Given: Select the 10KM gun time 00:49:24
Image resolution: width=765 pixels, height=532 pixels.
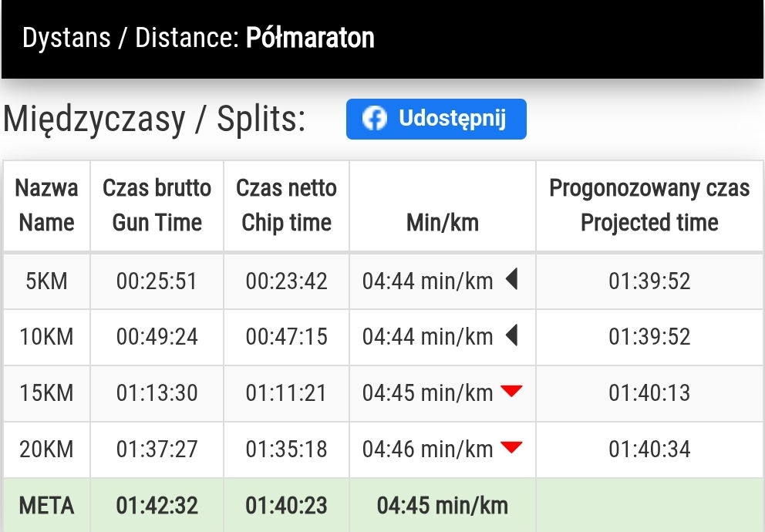Looking at the screenshot, I should coord(157,337).
